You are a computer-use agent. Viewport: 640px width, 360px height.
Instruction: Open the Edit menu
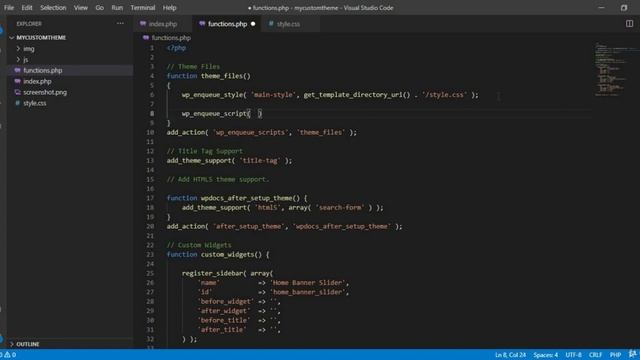click(x=27, y=8)
